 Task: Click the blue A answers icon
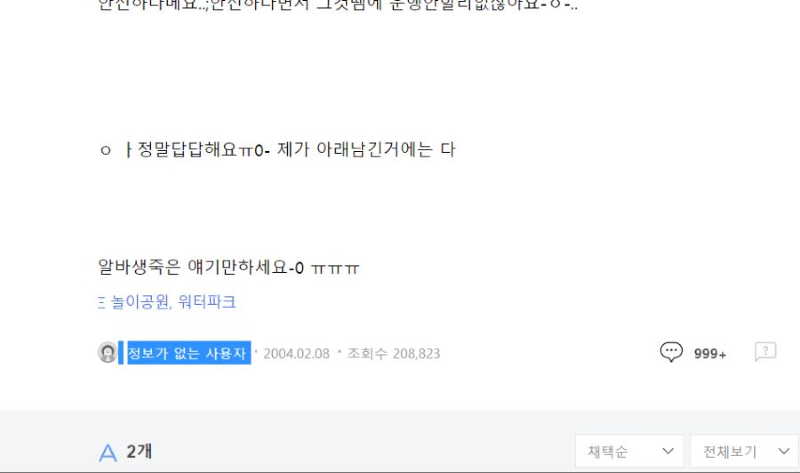point(108,453)
